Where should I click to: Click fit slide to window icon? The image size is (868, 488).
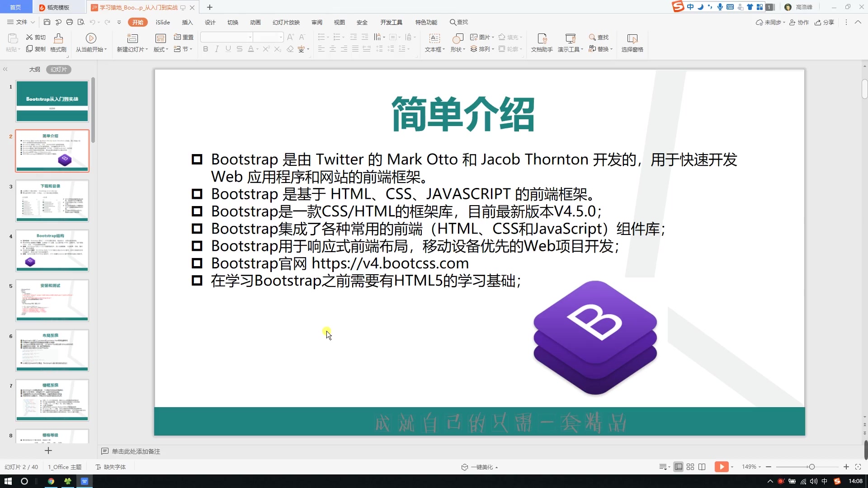pyautogui.click(x=858, y=467)
